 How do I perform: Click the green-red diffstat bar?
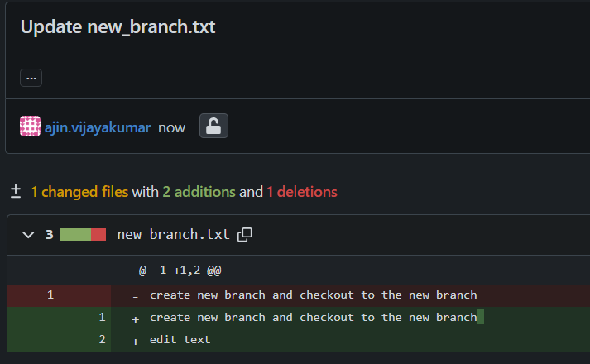[x=83, y=235]
